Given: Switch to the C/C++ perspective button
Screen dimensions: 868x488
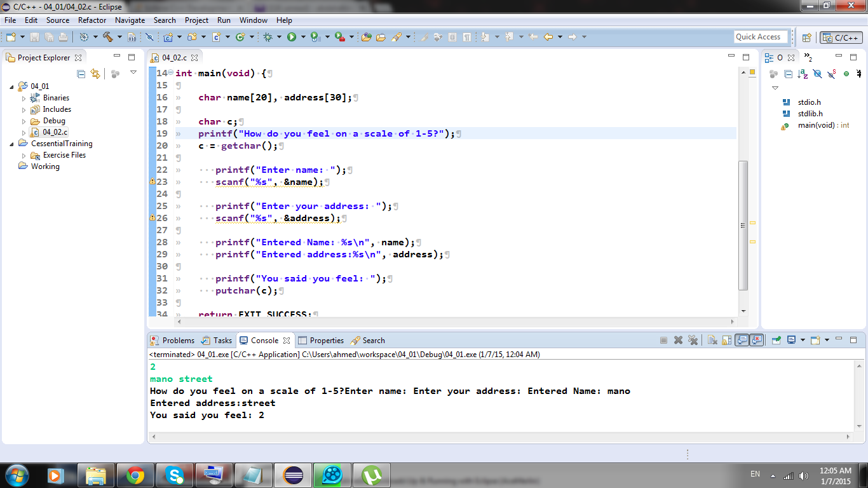Looking at the screenshot, I should pyautogui.click(x=841, y=37).
